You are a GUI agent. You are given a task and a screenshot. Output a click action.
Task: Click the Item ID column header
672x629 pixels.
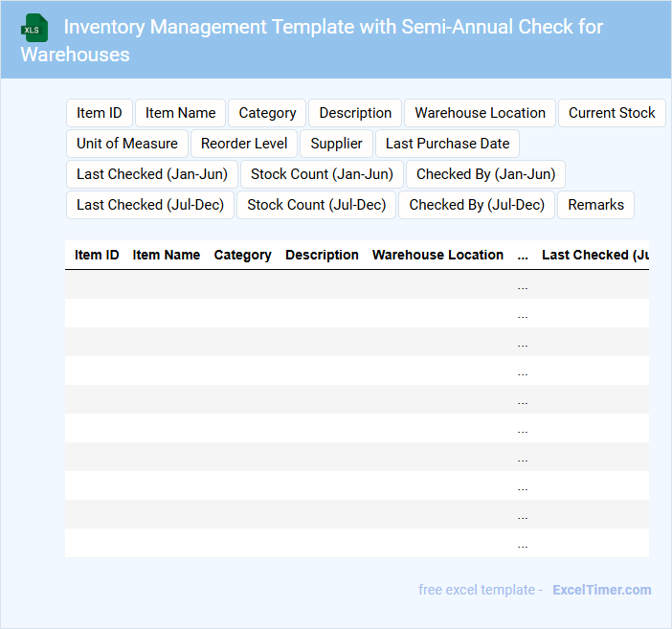pyautogui.click(x=97, y=256)
